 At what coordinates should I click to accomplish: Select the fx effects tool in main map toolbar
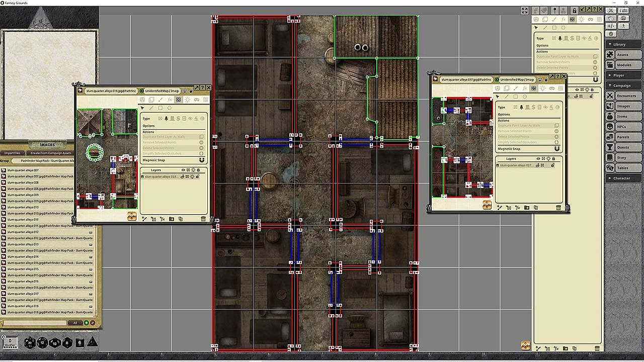click(x=563, y=19)
